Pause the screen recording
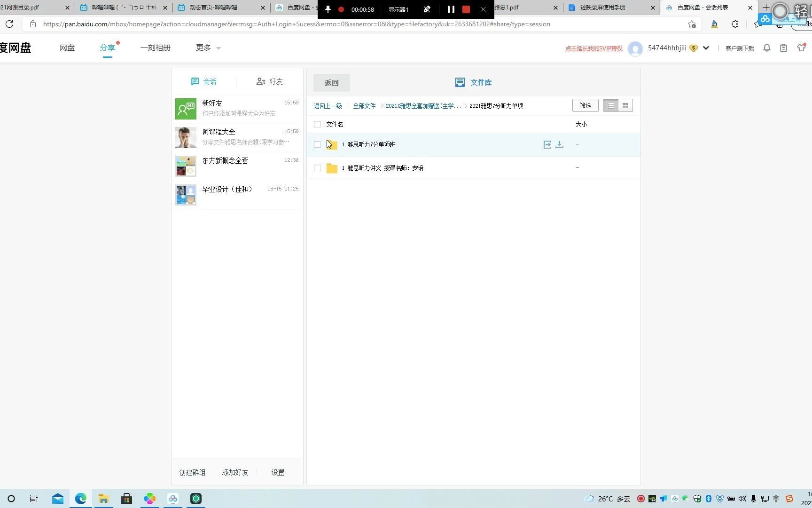Viewport: 812px width, 508px height. pos(451,9)
